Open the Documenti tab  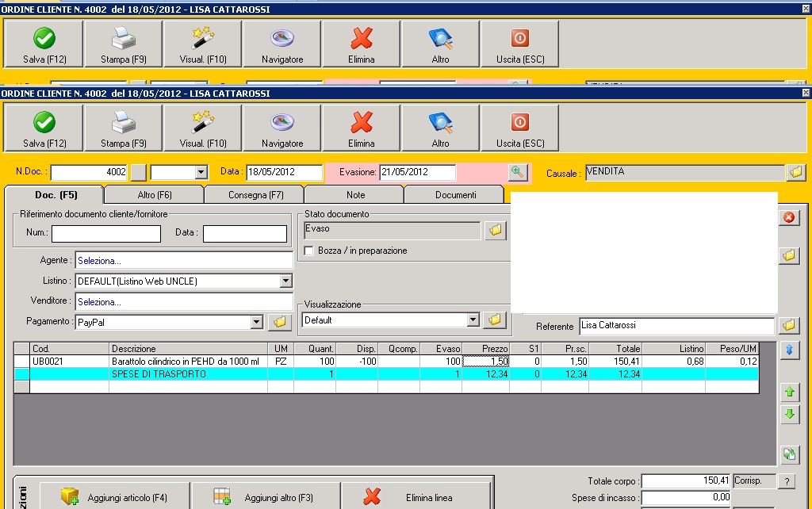(x=455, y=195)
